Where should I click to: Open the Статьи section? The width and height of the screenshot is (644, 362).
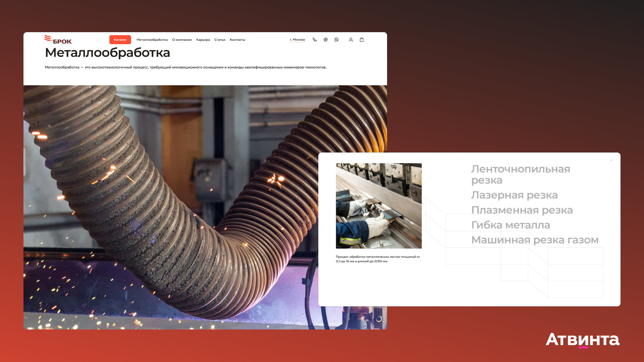[x=220, y=40]
